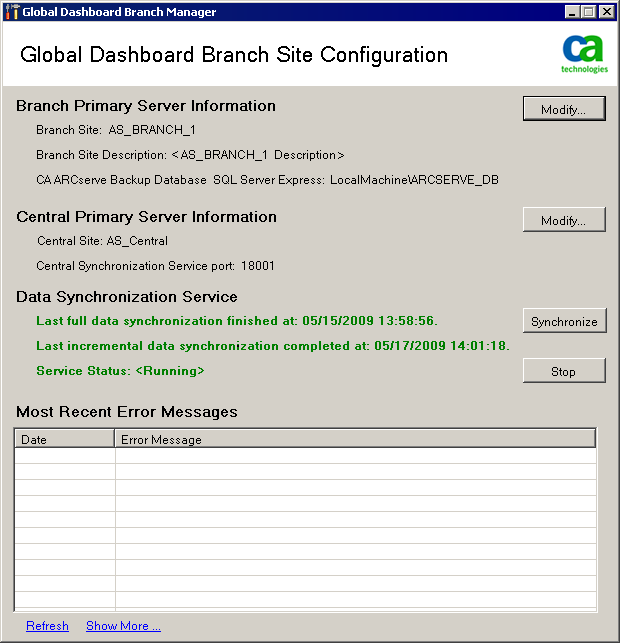Click the CA technologies logo
Image resolution: width=620 pixels, height=643 pixels.
pos(584,54)
